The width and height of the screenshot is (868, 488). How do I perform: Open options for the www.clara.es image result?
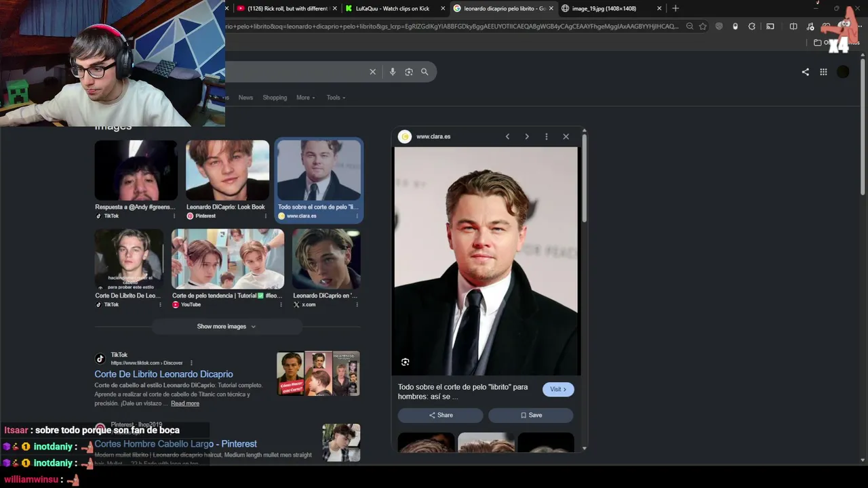pyautogui.click(x=357, y=216)
